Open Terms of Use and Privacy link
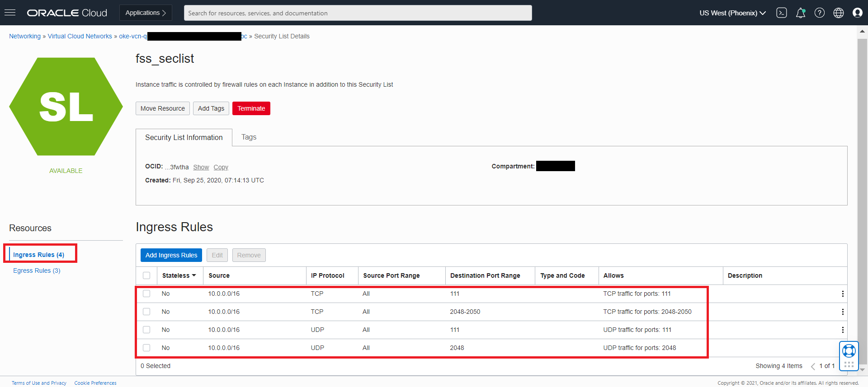 (39, 383)
